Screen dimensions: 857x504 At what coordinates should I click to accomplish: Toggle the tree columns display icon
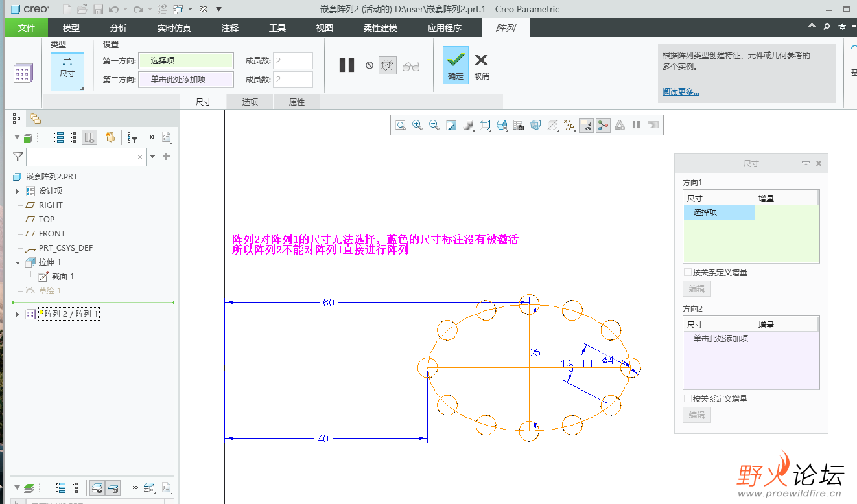89,137
